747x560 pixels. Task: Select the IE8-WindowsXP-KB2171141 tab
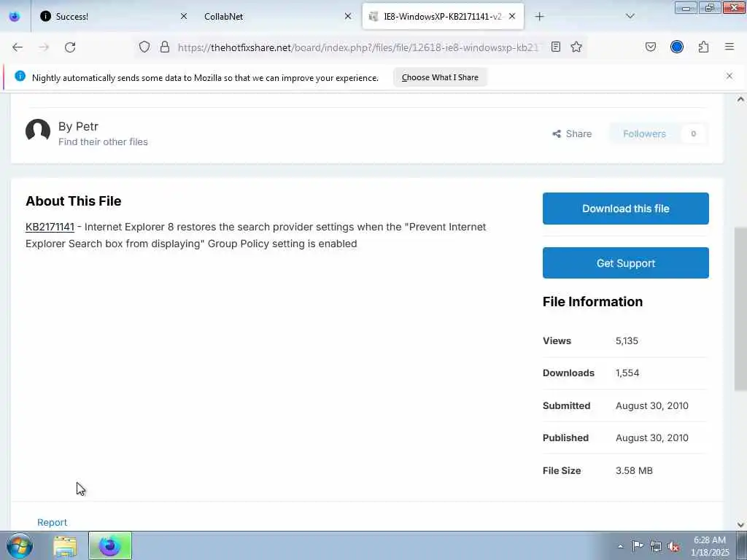443,16
